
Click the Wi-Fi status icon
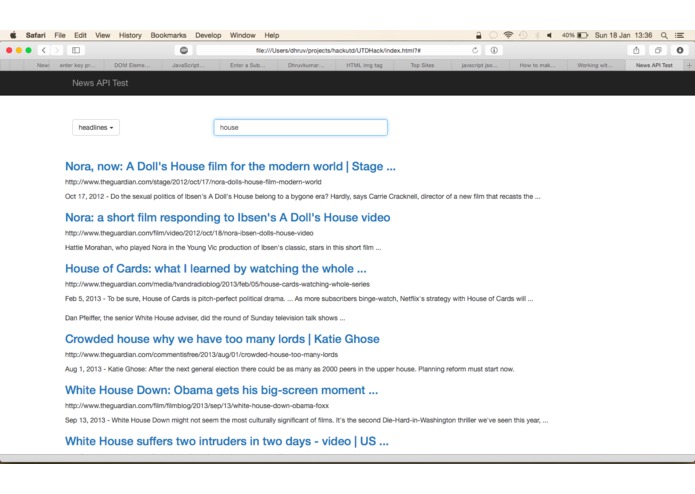[x=508, y=35]
